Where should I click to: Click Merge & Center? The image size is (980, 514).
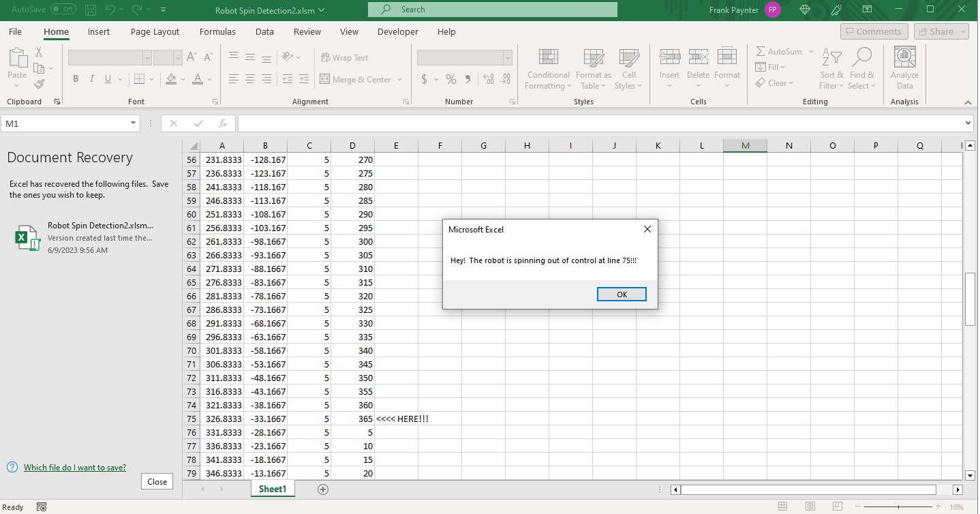355,79
